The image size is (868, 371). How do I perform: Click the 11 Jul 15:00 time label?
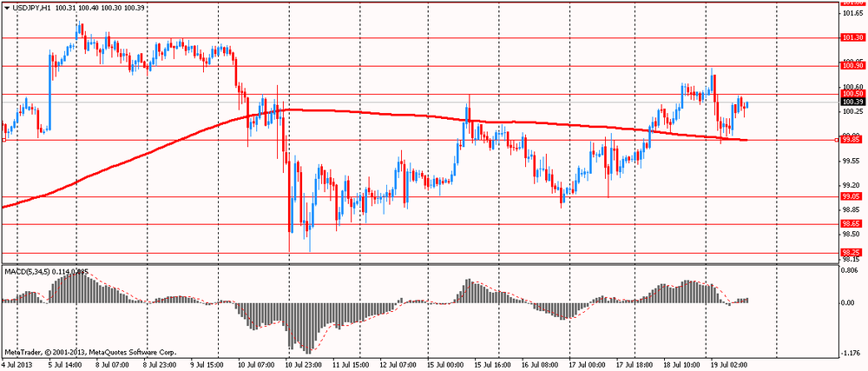(x=352, y=366)
